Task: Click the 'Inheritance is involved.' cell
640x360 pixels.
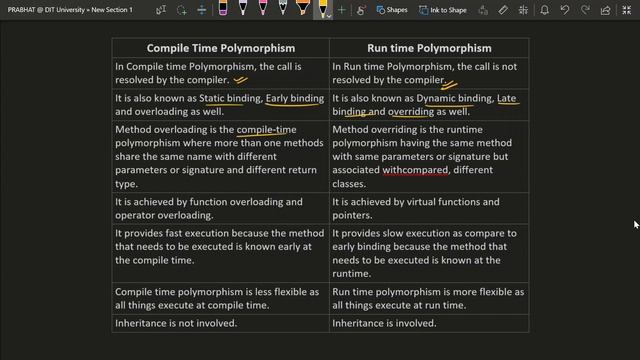Action: (x=429, y=323)
